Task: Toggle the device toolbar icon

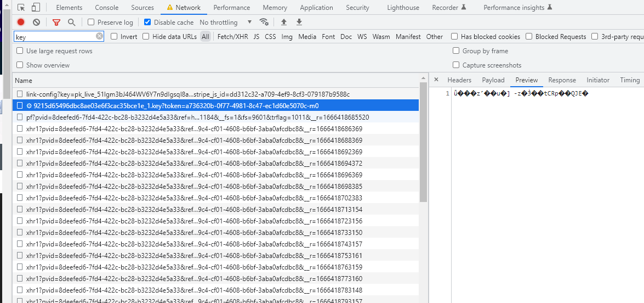Action: click(36, 8)
